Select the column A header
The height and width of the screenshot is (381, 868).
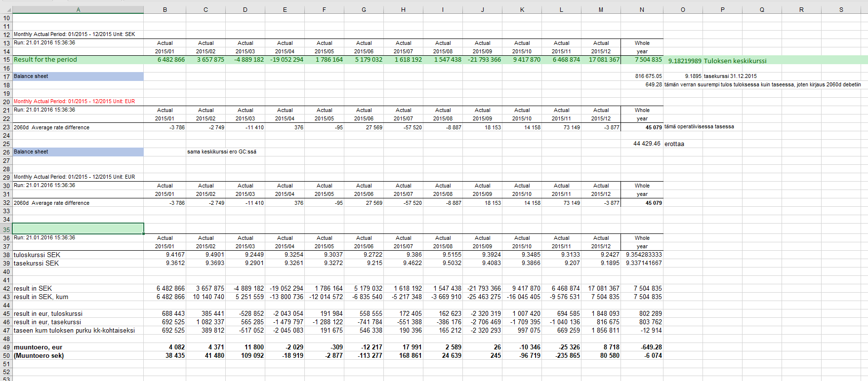click(78, 10)
